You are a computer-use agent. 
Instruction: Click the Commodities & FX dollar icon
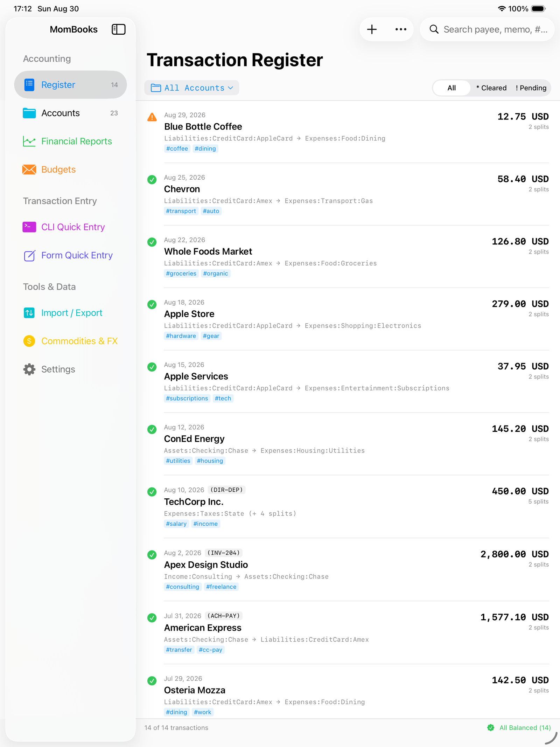pos(29,341)
